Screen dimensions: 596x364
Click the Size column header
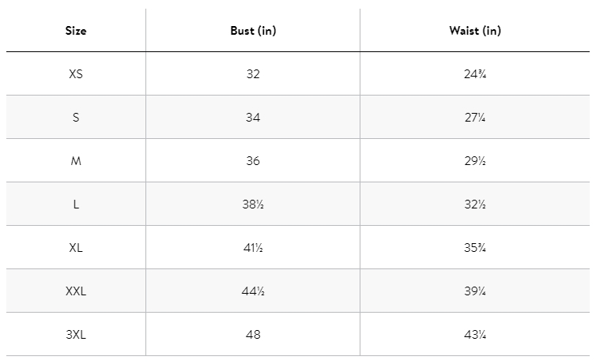[76, 31]
